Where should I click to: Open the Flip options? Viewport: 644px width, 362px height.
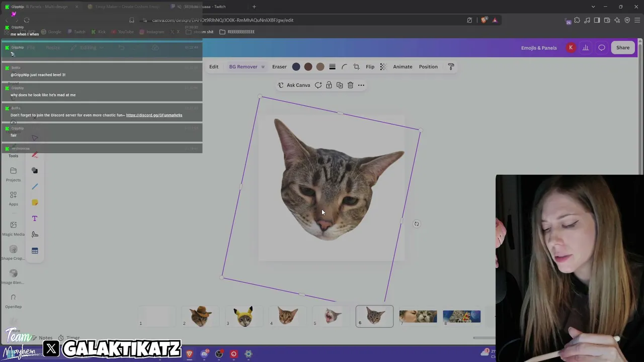point(370,66)
